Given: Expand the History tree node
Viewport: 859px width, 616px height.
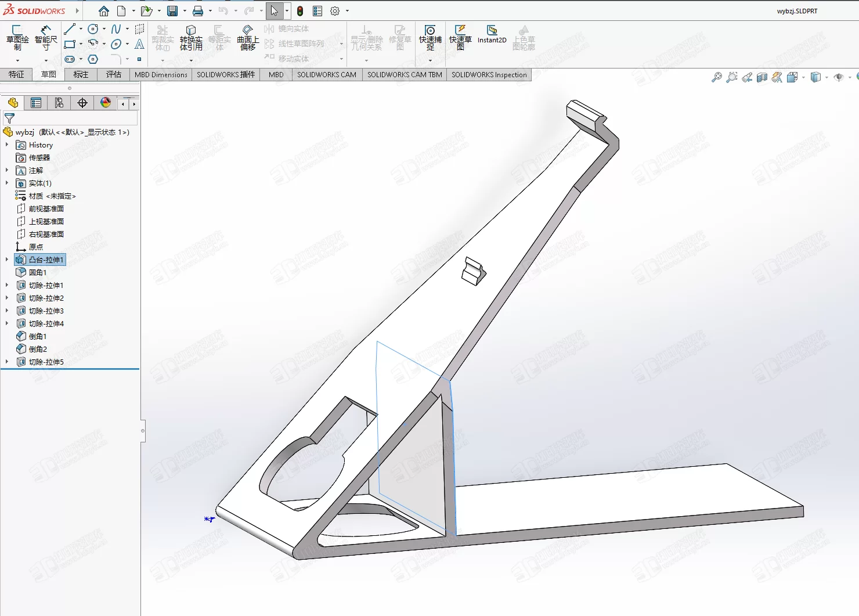Looking at the screenshot, I should coord(7,145).
